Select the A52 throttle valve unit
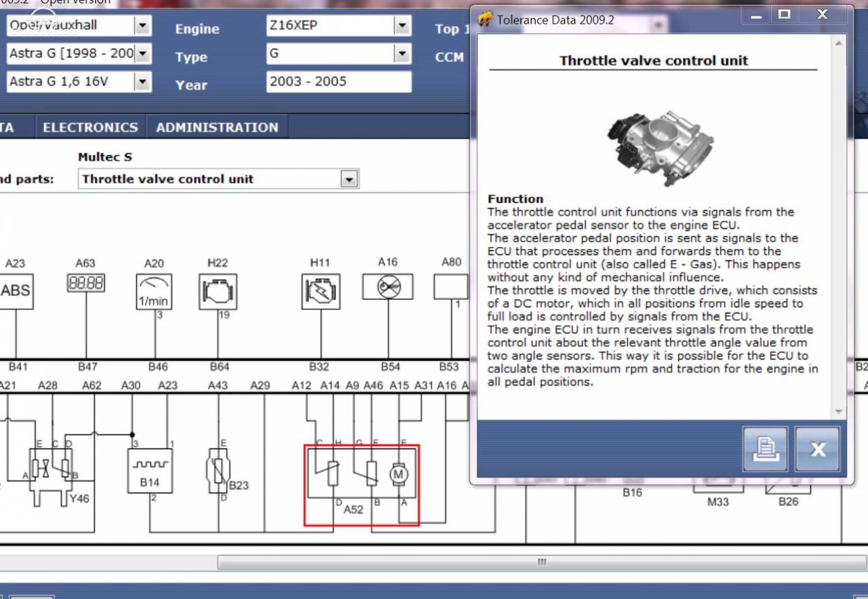The width and height of the screenshot is (868, 599). click(x=361, y=485)
